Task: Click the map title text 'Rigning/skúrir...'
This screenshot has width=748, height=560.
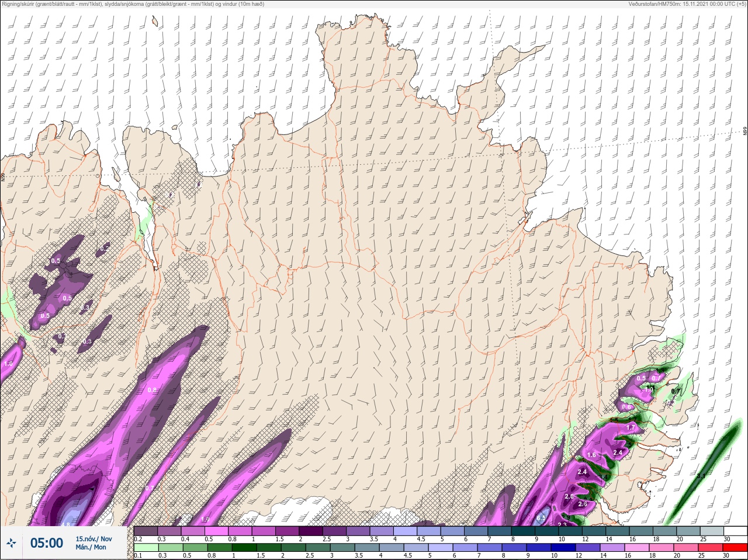Action: click(x=134, y=4)
